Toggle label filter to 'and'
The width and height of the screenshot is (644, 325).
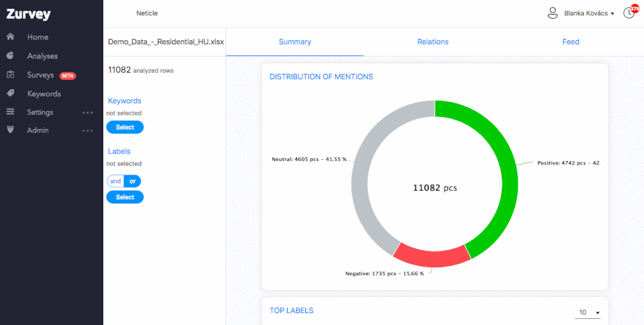[x=115, y=181]
